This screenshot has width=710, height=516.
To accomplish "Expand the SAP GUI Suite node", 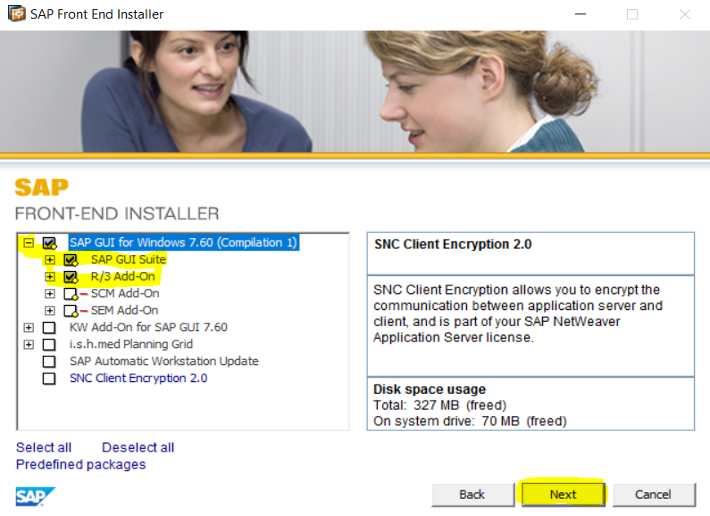I will pyautogui.click(x=49, y=260).
